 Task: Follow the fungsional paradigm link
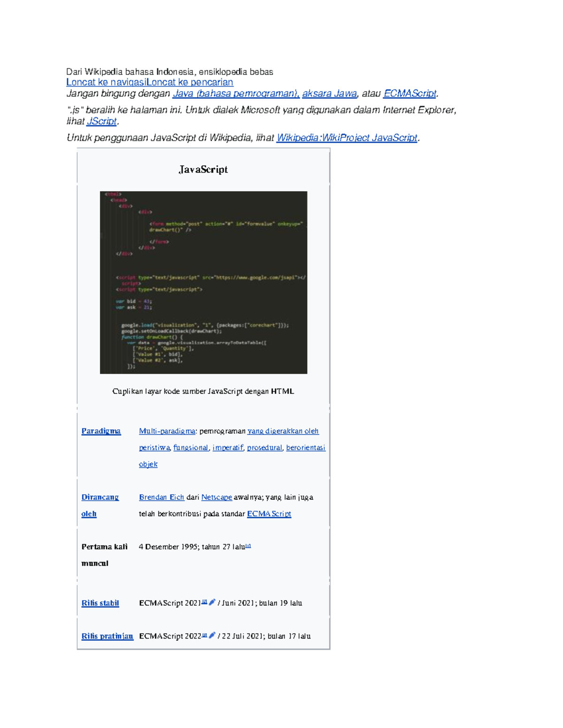190,448
